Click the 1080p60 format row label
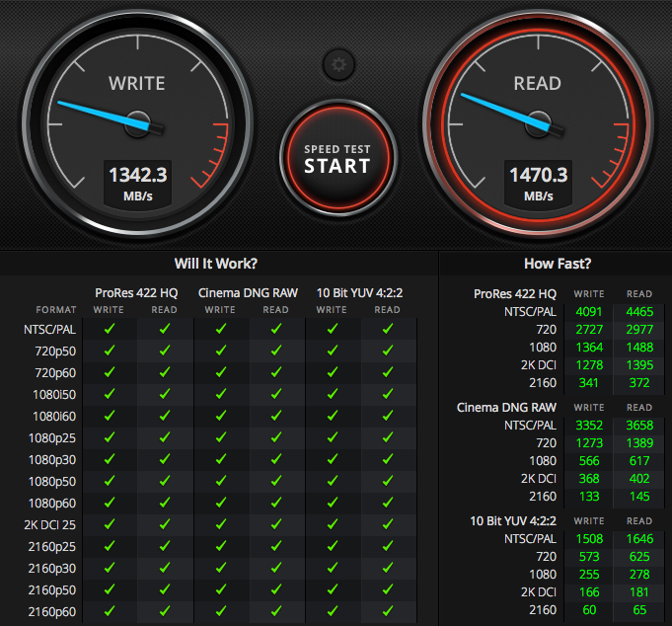Image resolution: width=672 pixels, height=626 pixels. (x=52, y=503)
